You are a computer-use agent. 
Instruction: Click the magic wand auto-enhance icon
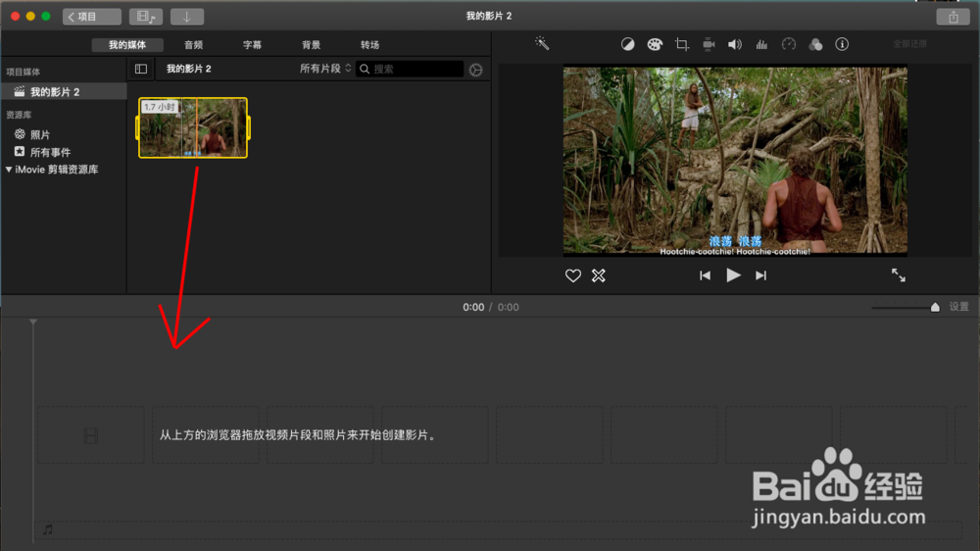(x=542, y=43)
